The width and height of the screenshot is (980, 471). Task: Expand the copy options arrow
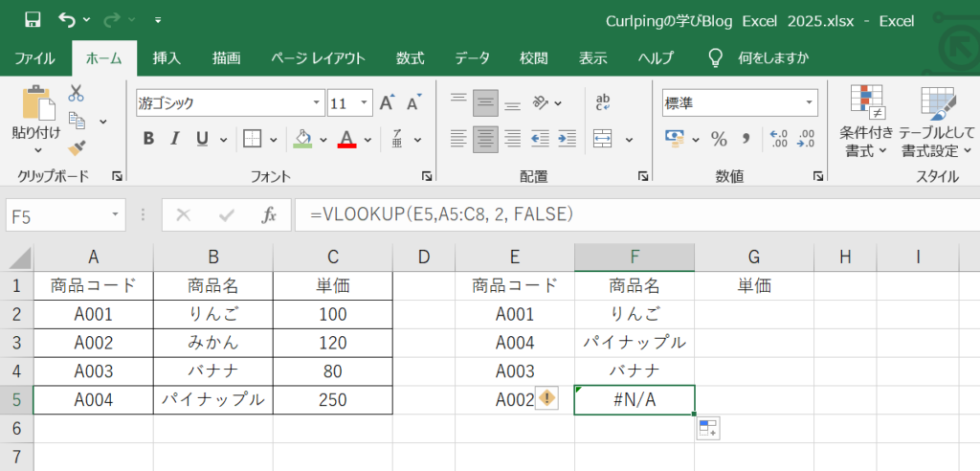coord(103,122)
